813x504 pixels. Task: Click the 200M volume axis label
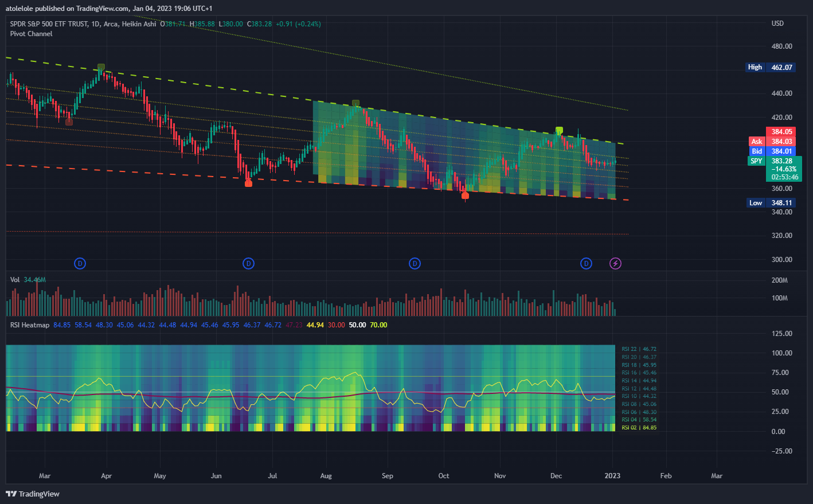pyautogui.click(x=780, y=280)
